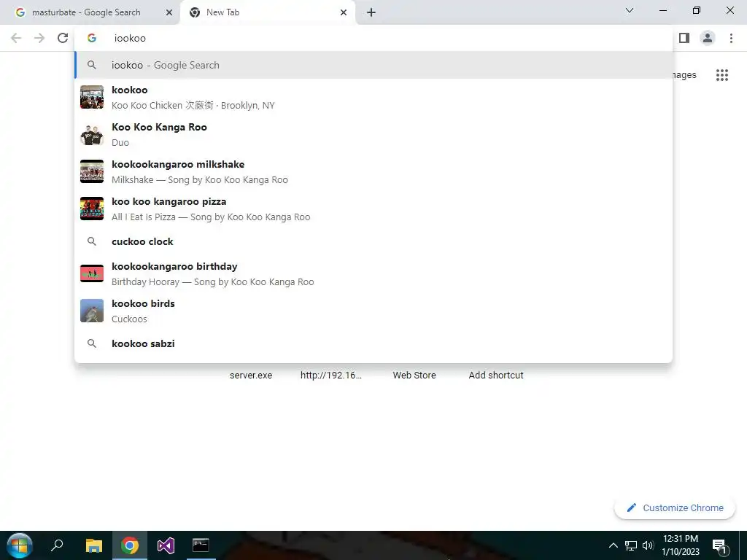Open the Web Store shortcut
Screen dimensions: 747x560
pos(414,376)
